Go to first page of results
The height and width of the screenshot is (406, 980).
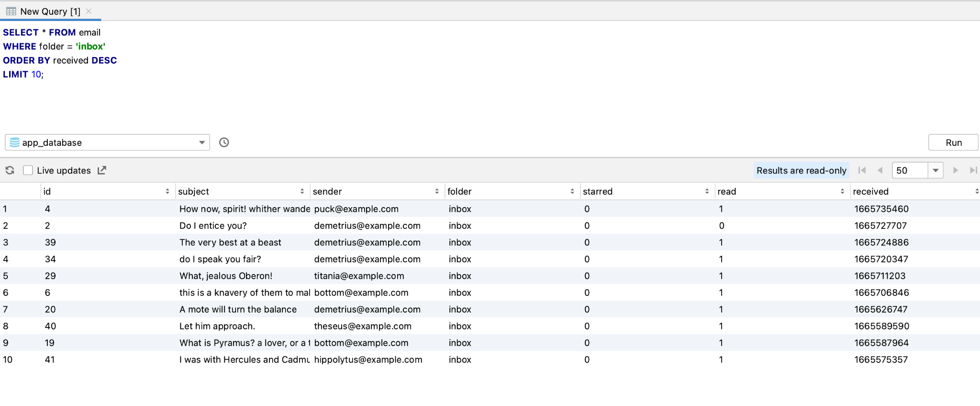click(862, 170)
